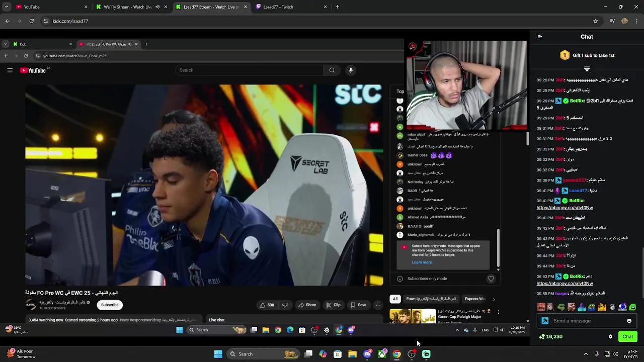The width and height of the screenshot is (644, 362).
Task: Close the We11y Stream tab
Action: click(166, 7)
